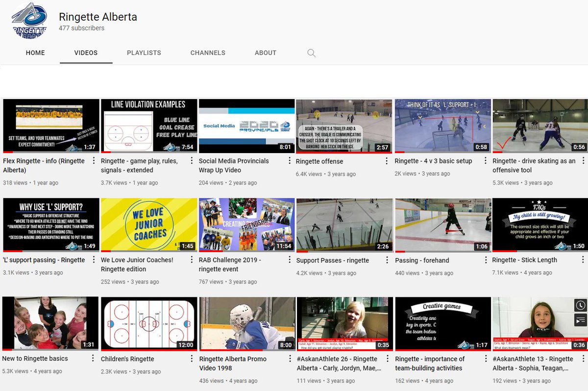Open the channel search magnifier icon
The width and height of the screenshot is (588, 391).
pyautogui.click(x=311, y=53)
